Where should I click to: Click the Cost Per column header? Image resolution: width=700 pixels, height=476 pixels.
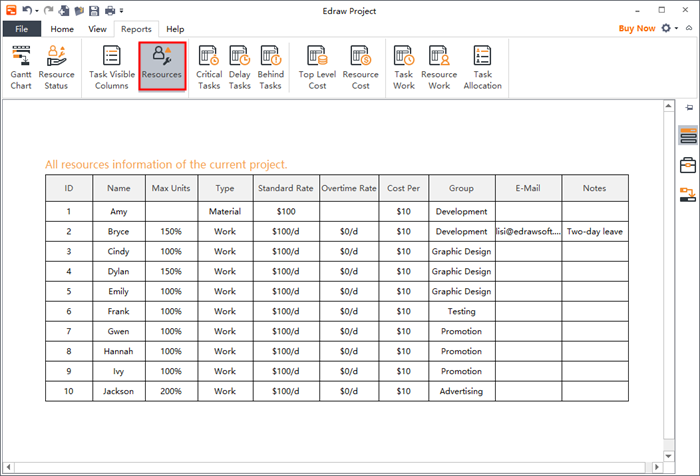[404, 188]
